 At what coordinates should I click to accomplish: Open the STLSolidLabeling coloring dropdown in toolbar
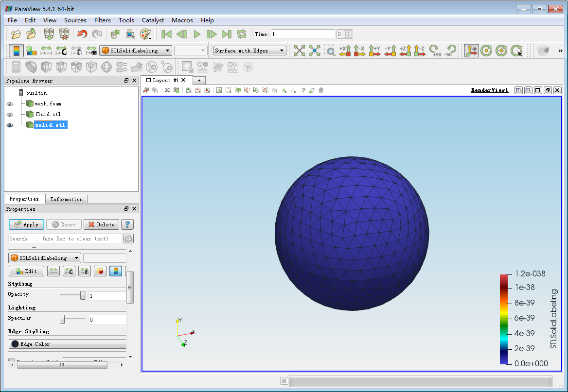tap(136, 51)
